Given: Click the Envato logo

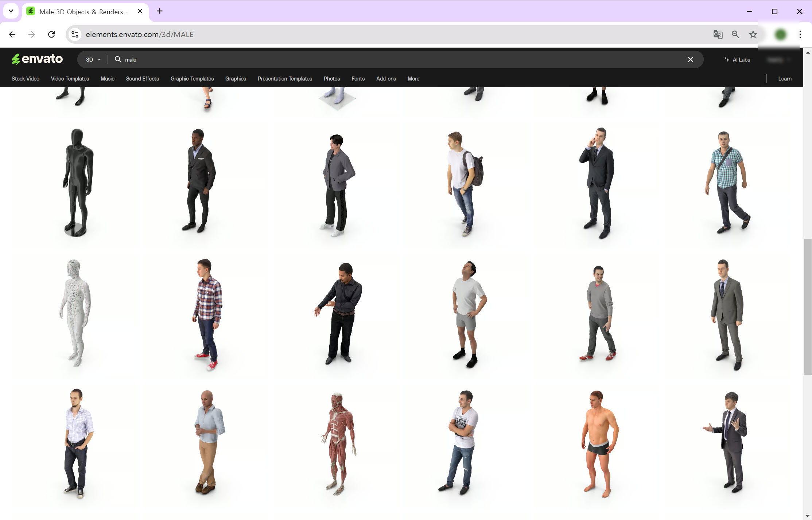Looking at the screenshot, I should click(x=37, y=59).
